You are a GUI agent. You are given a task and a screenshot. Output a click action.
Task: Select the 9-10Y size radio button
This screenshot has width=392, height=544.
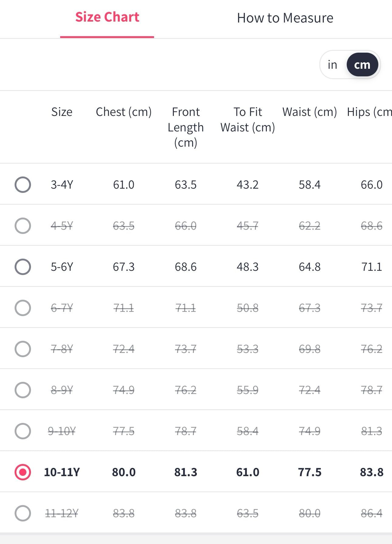[x=23, y=431]
